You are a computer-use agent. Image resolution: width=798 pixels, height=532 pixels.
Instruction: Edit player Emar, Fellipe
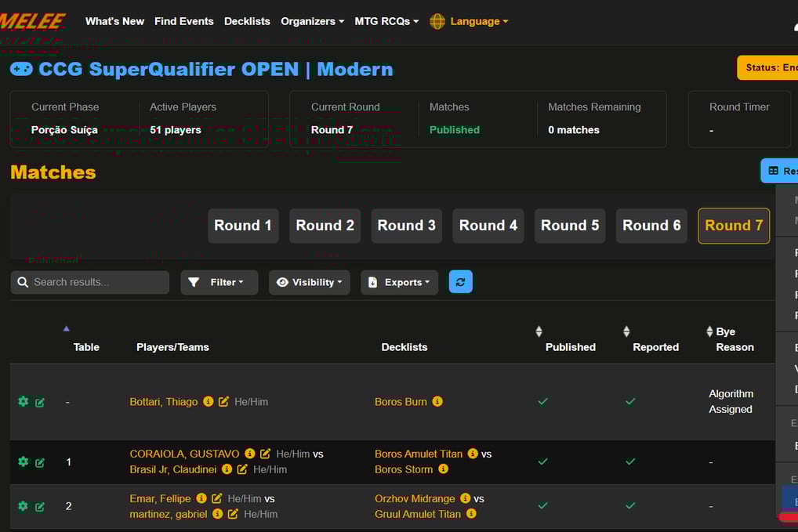pyautogui.click(x=217, y=498)
